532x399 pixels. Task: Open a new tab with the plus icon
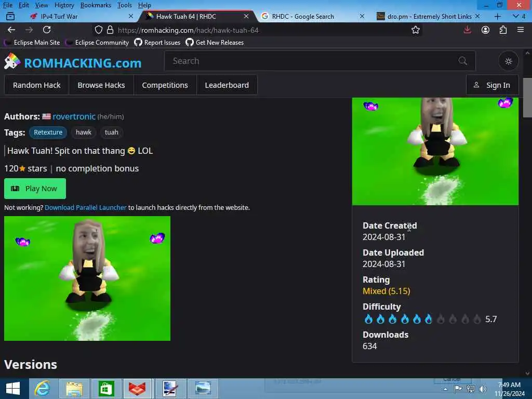point(497,16)
